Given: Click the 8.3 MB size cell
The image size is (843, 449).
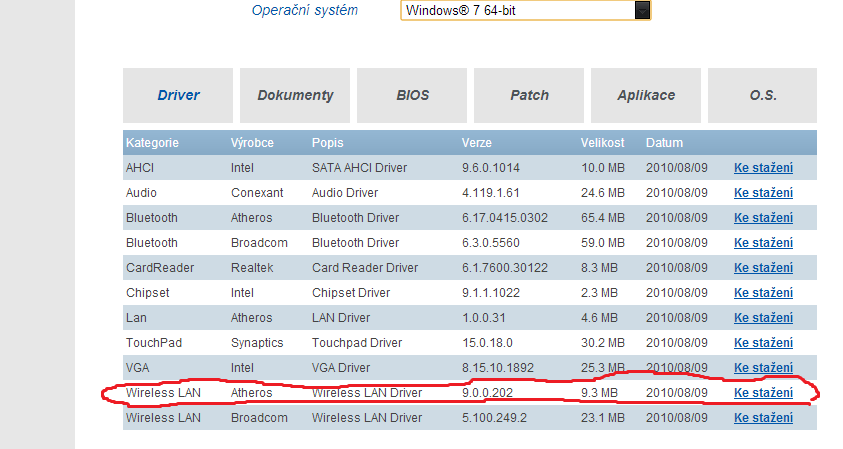Looking at the screenshot, I should 599,268.
